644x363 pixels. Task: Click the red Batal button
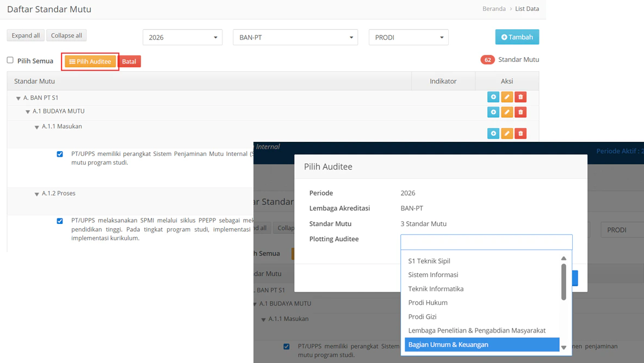coord(129,61)
